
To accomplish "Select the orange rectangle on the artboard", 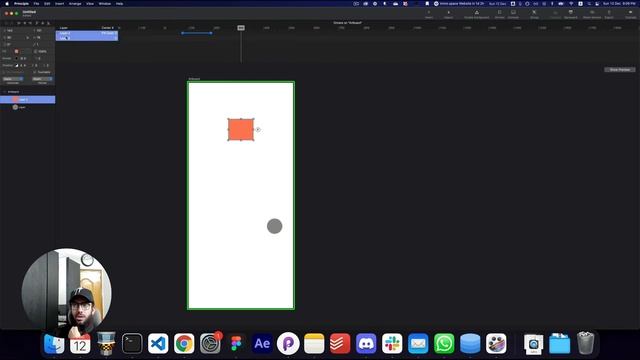I will [x=241, y=129].
